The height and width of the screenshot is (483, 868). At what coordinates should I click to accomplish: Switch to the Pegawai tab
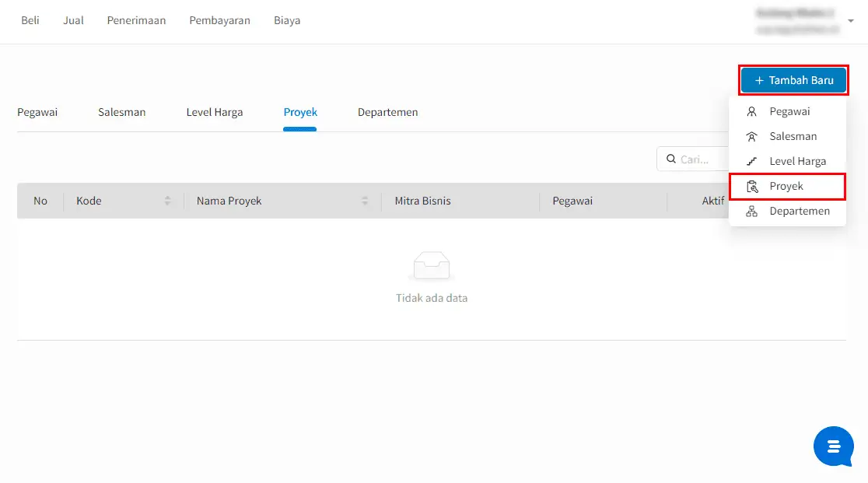(37, 112)
